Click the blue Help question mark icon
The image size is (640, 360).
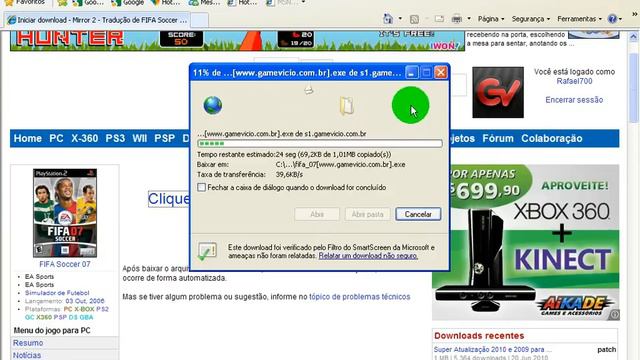tap(612, 19)
